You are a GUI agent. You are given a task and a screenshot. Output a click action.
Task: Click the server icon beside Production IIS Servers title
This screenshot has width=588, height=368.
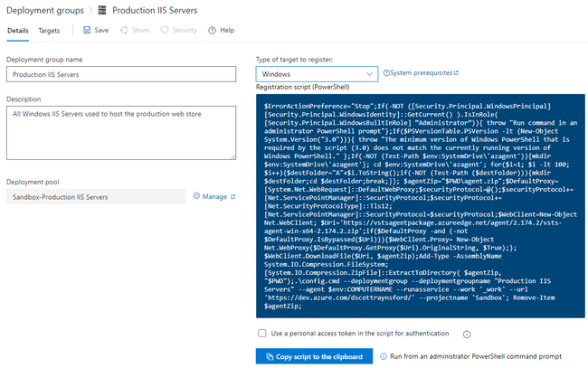tap(102, 10)
